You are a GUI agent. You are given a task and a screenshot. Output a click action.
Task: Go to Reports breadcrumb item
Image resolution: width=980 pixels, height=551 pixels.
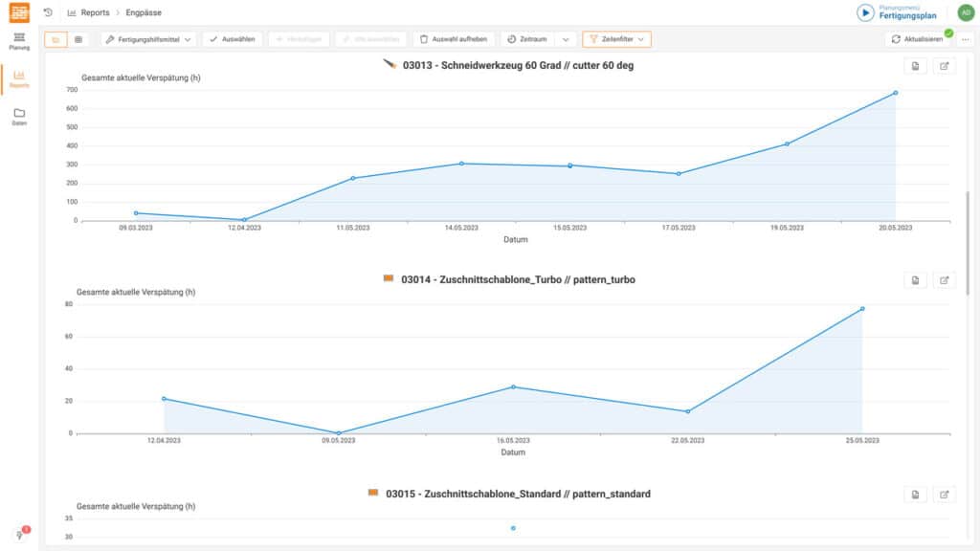(95, 12)
